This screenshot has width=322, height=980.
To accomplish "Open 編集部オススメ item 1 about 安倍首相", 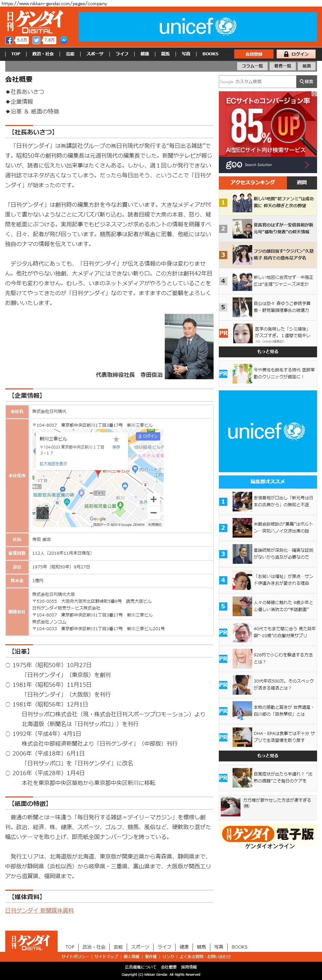I will 268,501.
